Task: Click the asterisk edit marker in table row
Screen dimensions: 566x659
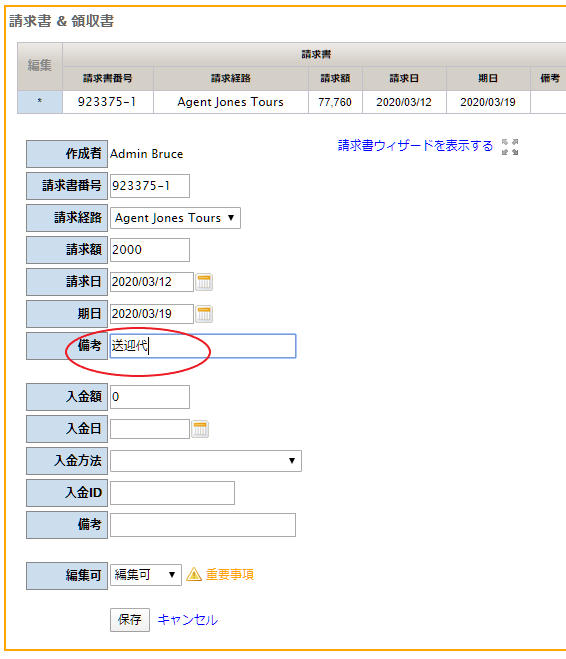Action: [40, 102]
